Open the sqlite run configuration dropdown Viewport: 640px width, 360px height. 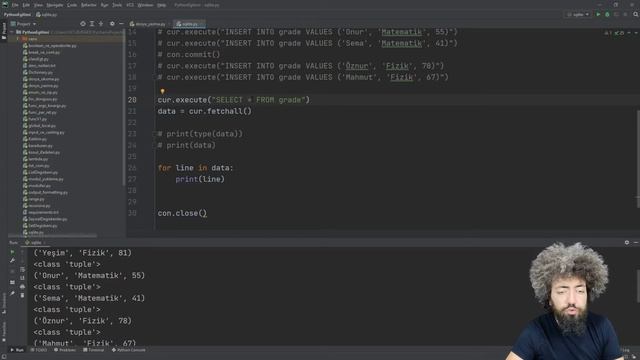point(578,14)
